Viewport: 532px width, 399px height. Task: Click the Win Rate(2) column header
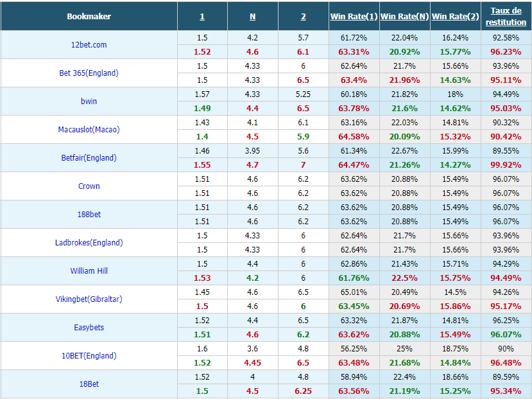[456, 16]
